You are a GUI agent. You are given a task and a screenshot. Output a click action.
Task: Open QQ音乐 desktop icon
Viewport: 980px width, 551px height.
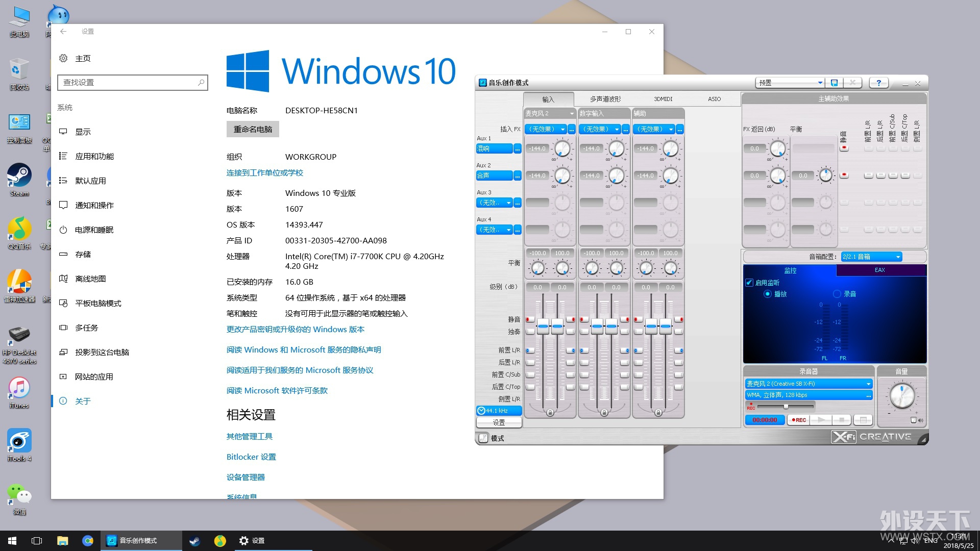coord(19,233)
